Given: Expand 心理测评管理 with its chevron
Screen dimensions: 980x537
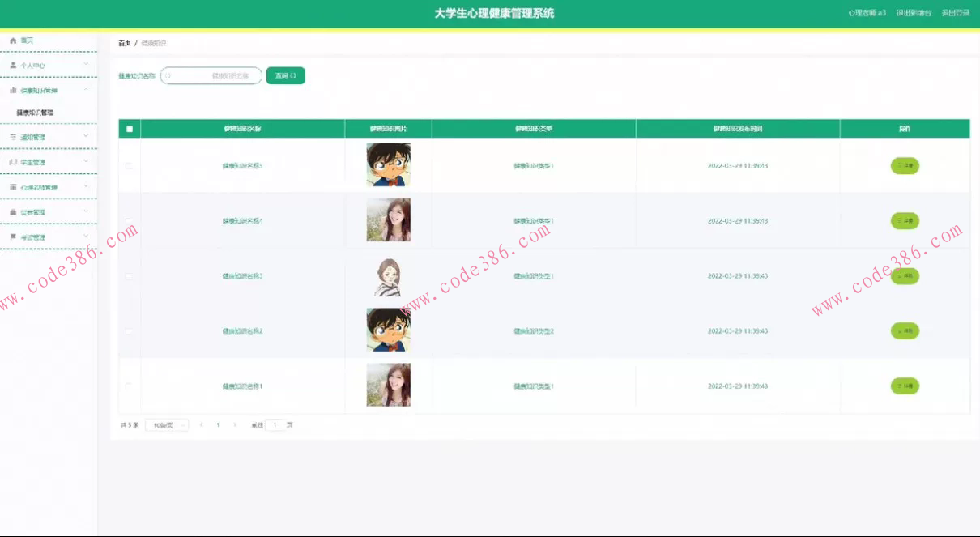Looking at the screenshot, I should pyautogui.click(x=86, y=186).
